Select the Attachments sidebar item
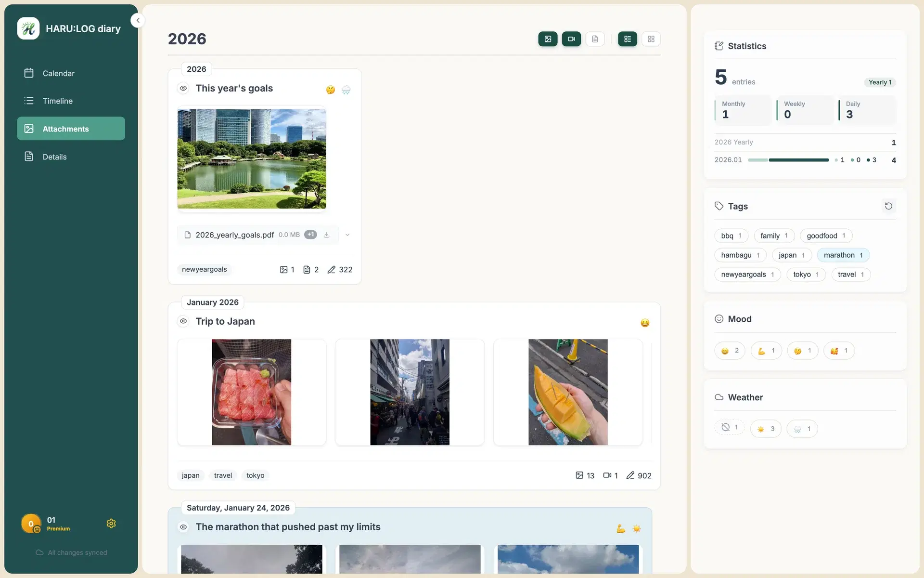 tap(71, 129)
